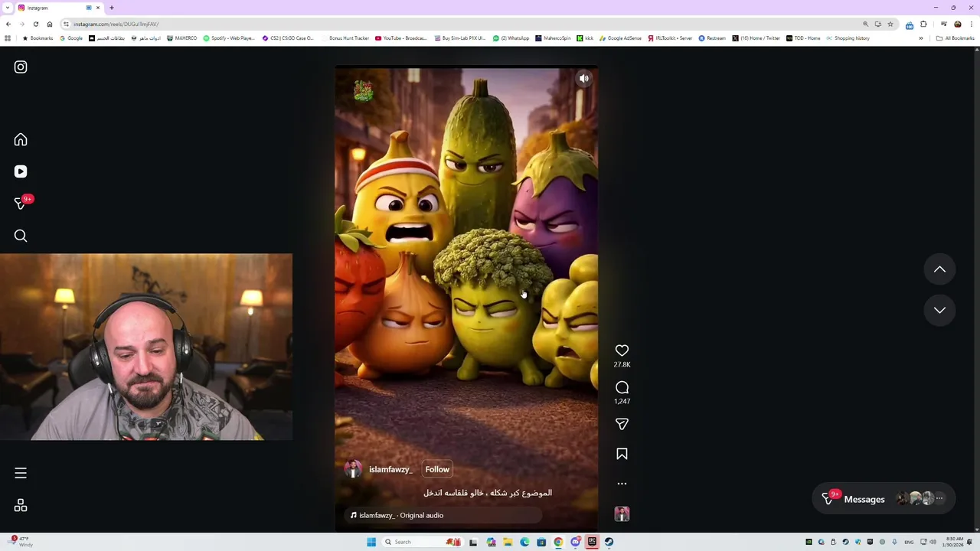Viewport: 980px width, 551px height.
Task: Open the Meta apps grid icon in sidebar
Action: [x=21, y=506]
